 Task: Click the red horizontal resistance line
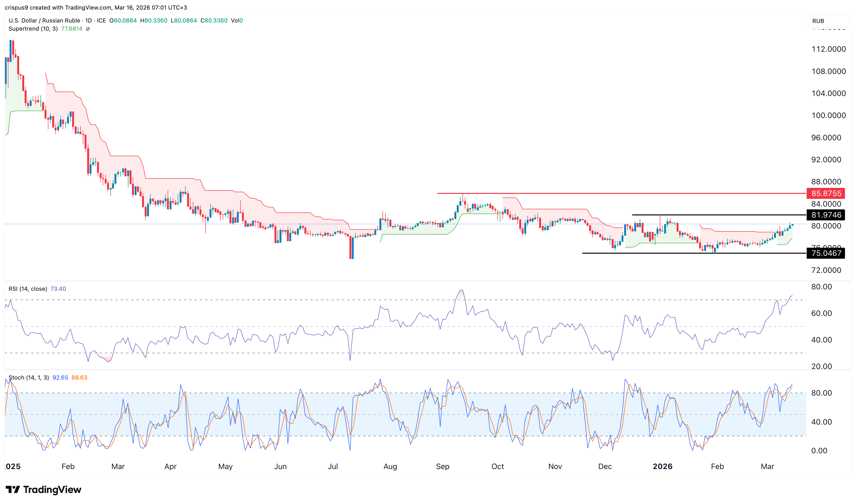coord(612,193)
